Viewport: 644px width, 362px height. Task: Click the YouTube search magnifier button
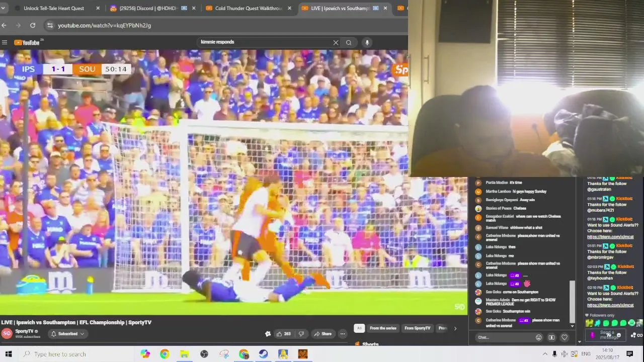click(x=349, y=43)
